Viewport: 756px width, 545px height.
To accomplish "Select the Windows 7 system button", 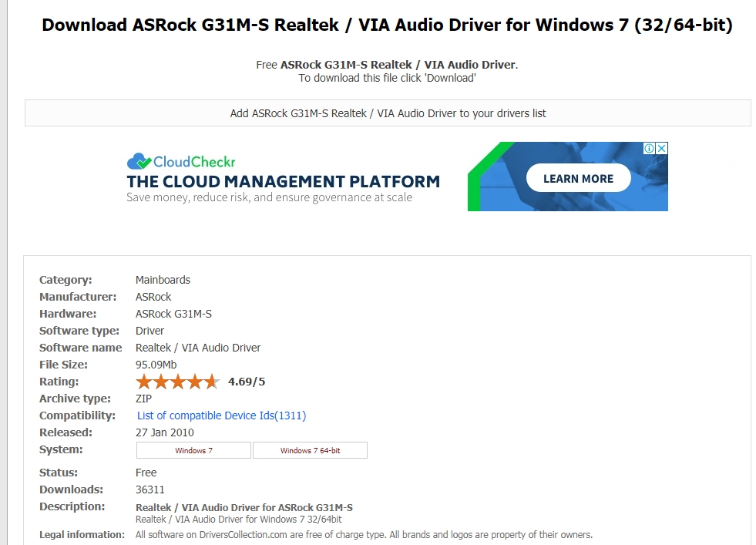I will (193, 450).
